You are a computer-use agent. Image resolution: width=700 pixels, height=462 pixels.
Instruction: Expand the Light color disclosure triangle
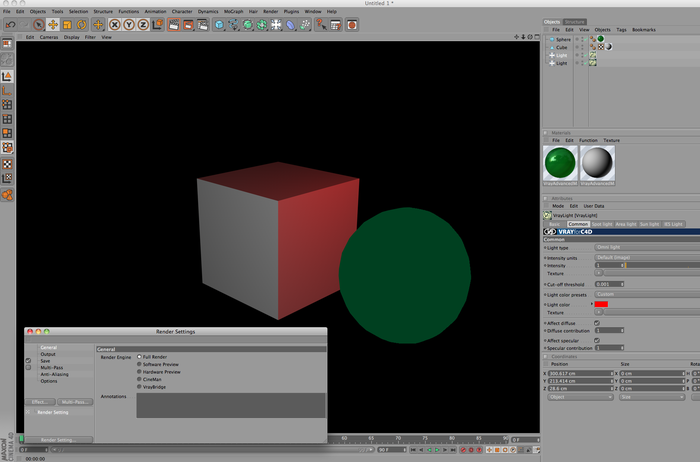click(x=592, y=304)
